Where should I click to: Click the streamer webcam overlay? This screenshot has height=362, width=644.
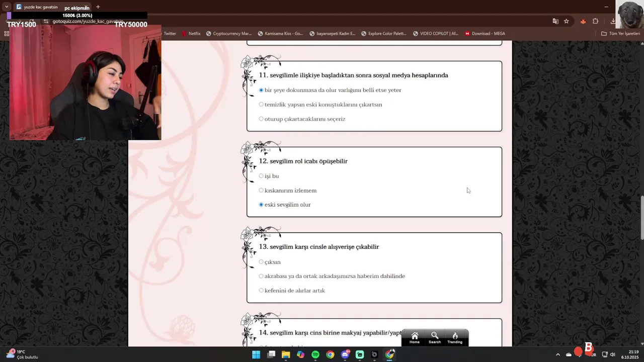click(x=85, y=82)
